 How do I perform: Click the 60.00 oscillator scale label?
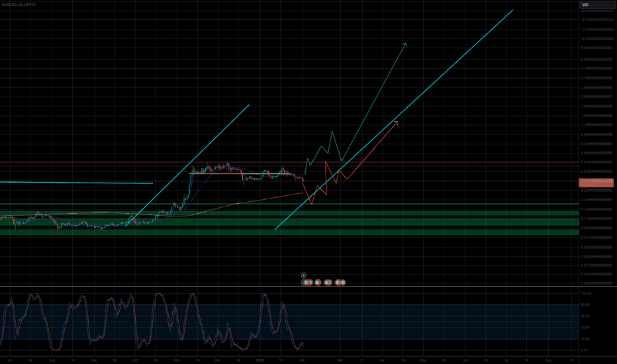[585, 316]
